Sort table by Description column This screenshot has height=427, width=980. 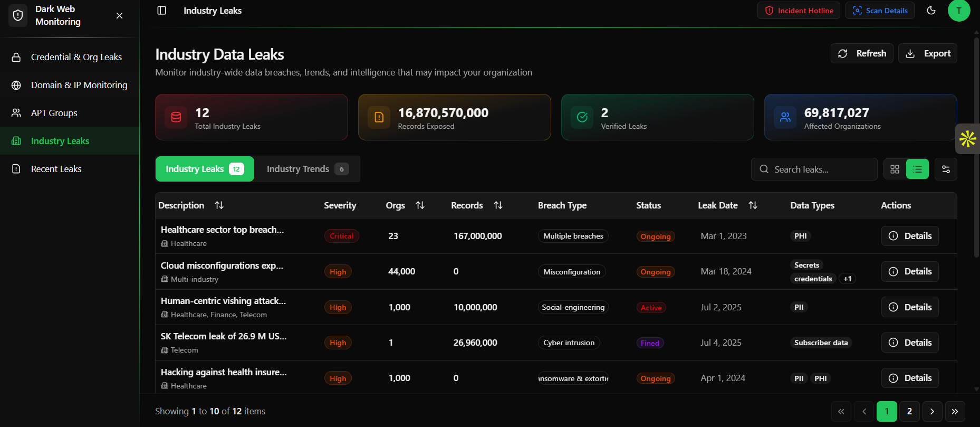point(219,205)
